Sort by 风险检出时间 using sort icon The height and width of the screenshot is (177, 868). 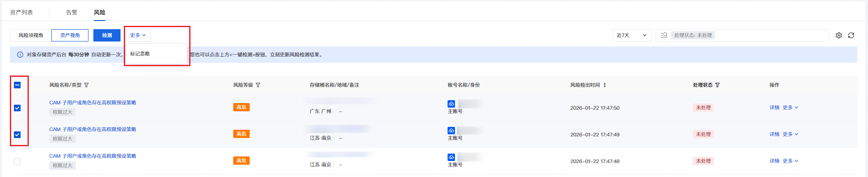605,85
